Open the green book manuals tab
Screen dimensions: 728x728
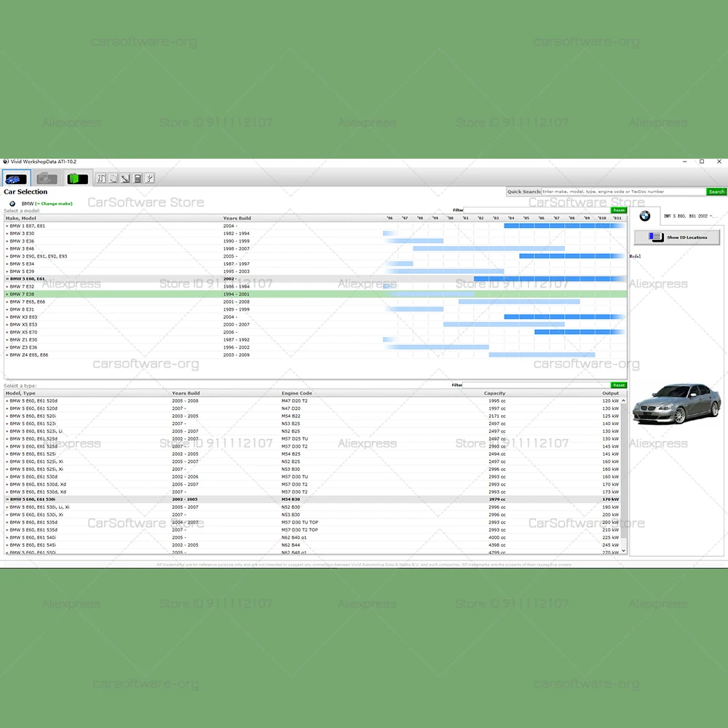point(77,178)
